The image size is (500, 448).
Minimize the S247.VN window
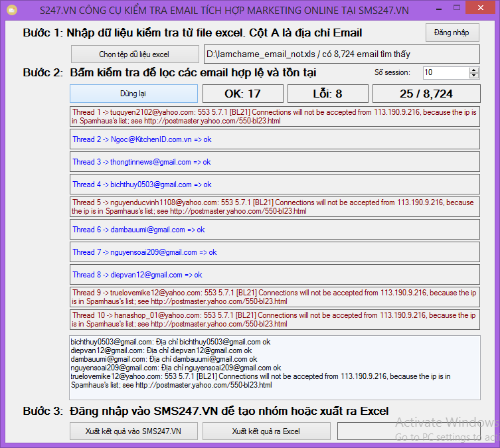pos(439,8)
